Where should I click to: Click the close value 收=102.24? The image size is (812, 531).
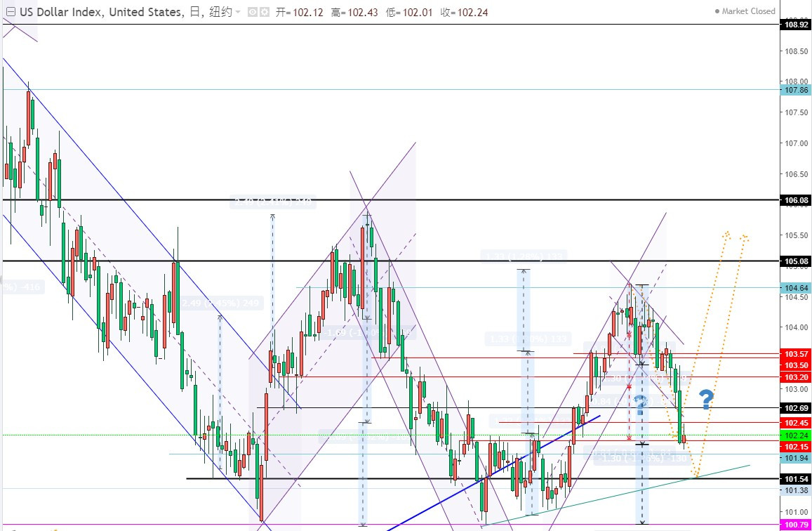(x=465, y=12)
